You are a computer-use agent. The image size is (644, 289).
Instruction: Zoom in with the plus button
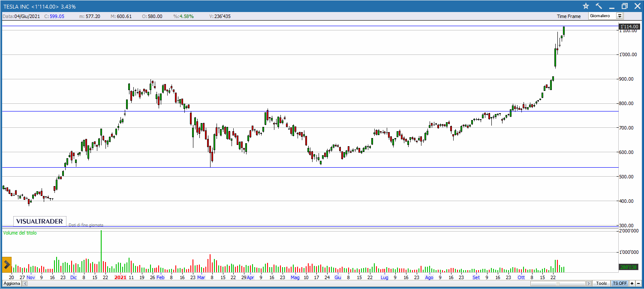[632, 283]
